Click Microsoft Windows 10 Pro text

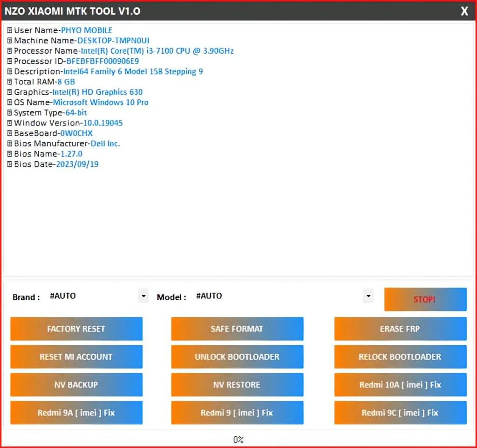tap(101, 102)
